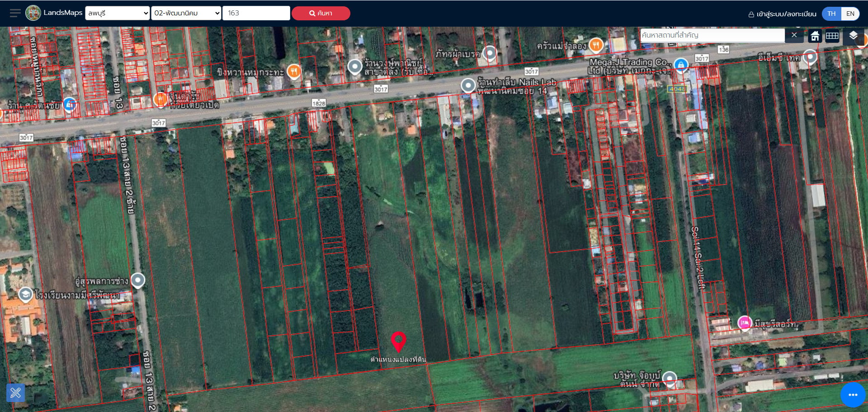868x412 pixels.
Task: Open the map layers icon
Action: pos(853,36)
